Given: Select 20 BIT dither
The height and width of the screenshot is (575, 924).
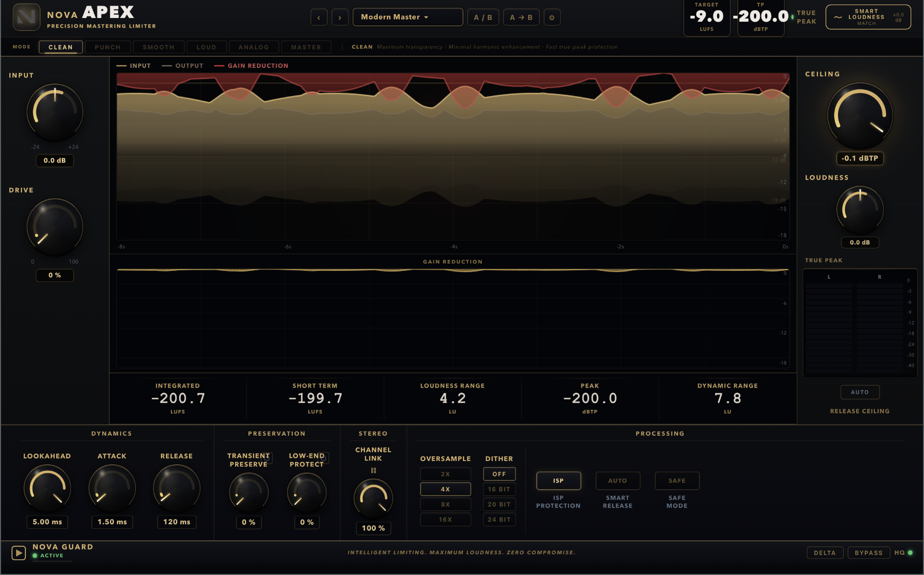Looking at the screenshot, I should 499,504.
